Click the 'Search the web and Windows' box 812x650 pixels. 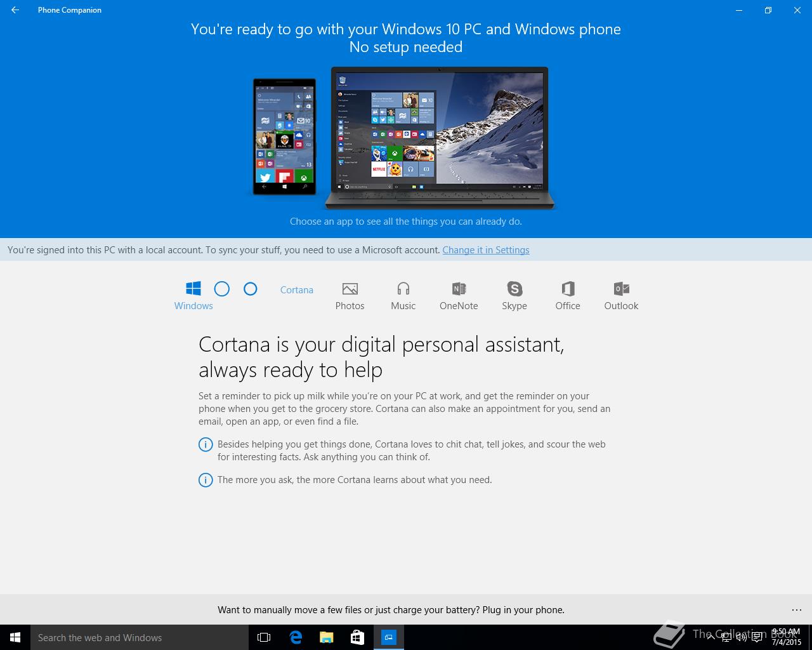(x=140, y=637)
